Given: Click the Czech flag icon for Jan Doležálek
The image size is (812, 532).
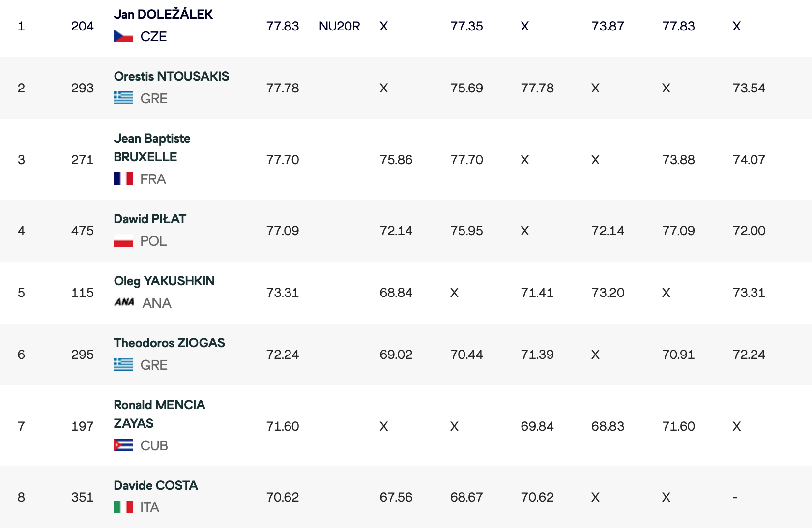Looking at the screenshot, I should 123,36.
